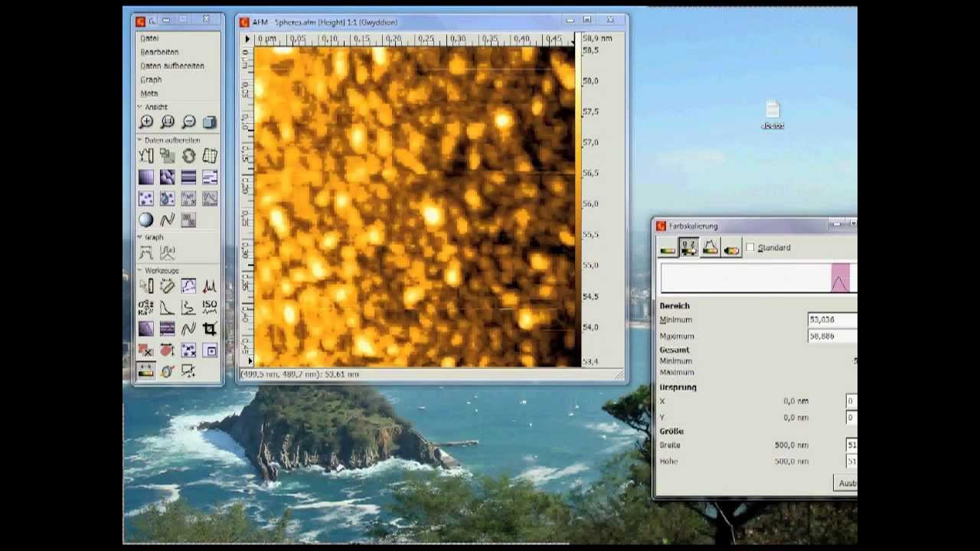Click the Ursprung X input field
The image size is (980, 551).
coord(851,401)
